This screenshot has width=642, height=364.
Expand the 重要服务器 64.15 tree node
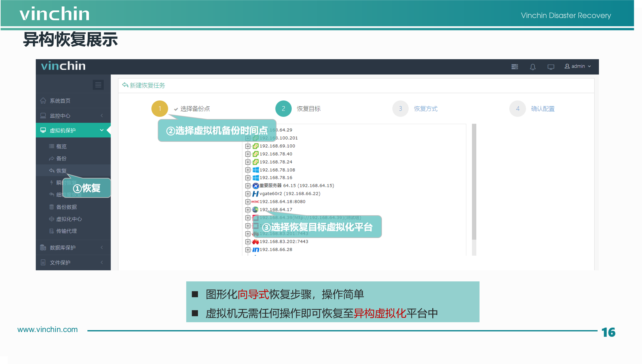[x=248, y=186]
